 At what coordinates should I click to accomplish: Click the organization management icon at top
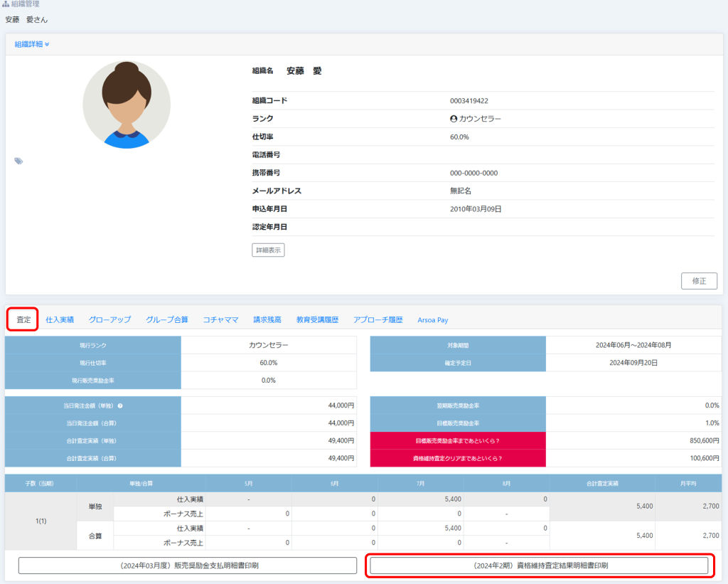[x=6, y=4]
